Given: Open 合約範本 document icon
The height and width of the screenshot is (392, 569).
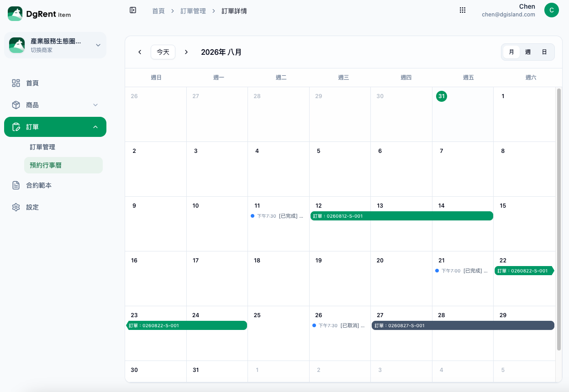Looking at the screenshot, I should [x=16, y=185].
